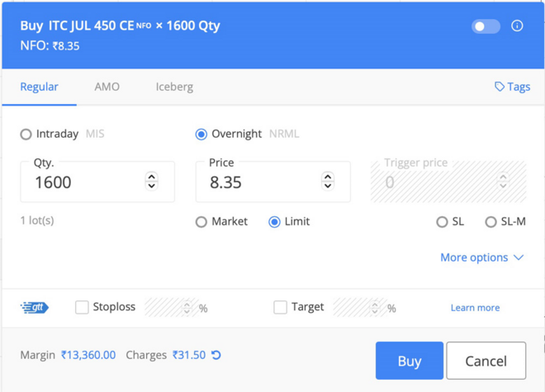This screenshot has height=392, width=545.
Task: Click the Tags label icon
Action: tap(500, 87)
